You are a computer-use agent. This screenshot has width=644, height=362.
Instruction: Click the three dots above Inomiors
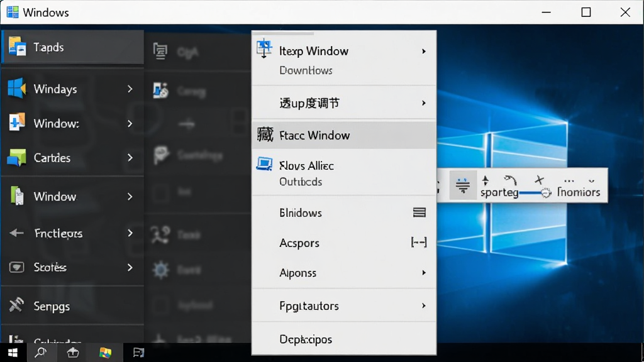point(569,180)
